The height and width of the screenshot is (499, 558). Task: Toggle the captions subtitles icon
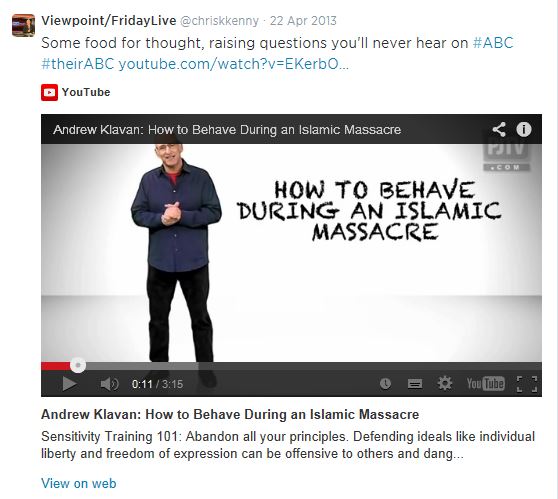[415, 384]
